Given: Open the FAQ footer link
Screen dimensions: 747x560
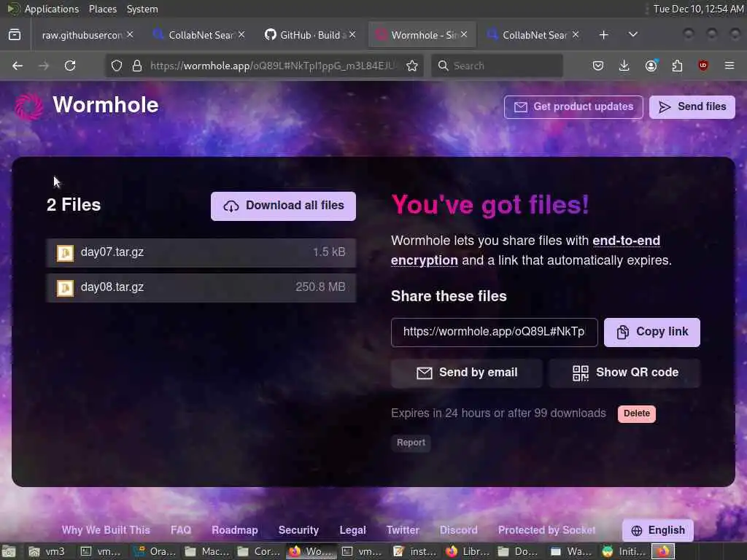Looking at the screenshot, I should point(181,530).
